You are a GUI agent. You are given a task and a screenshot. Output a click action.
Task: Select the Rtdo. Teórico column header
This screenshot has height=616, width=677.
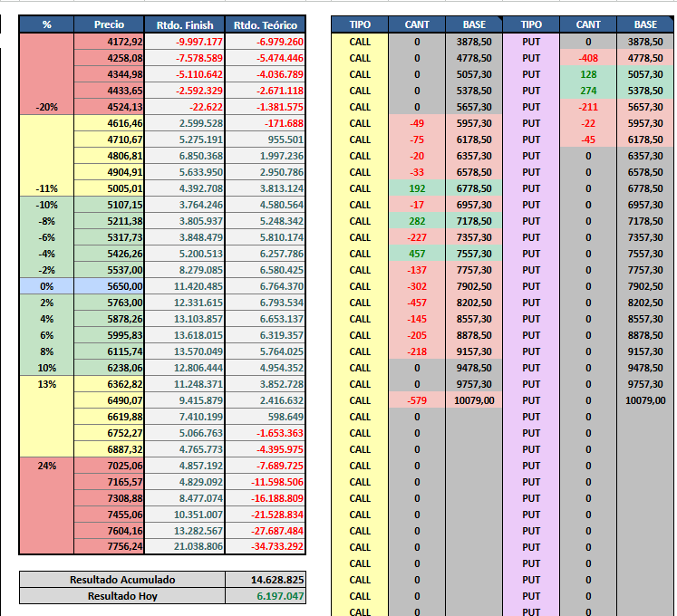[266, 24]
